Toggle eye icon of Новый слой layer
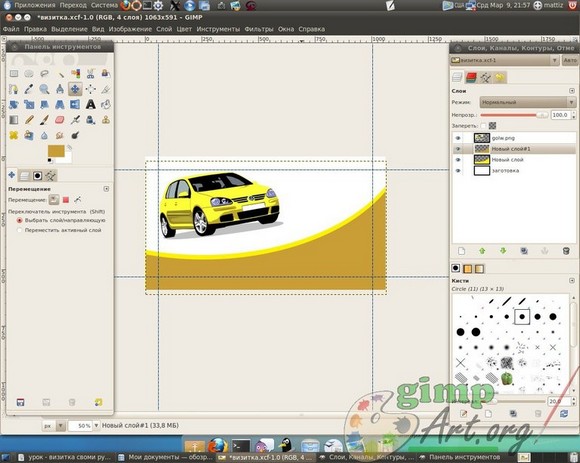 click(458, 160)
